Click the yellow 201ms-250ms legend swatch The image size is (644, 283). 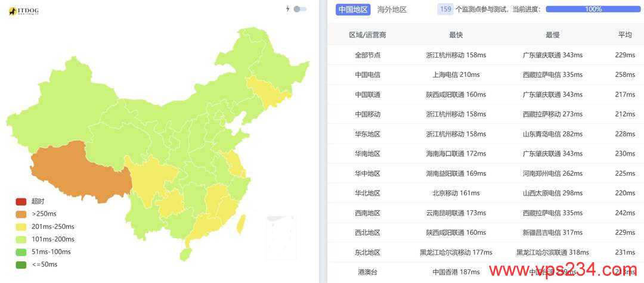pos(21,227)
